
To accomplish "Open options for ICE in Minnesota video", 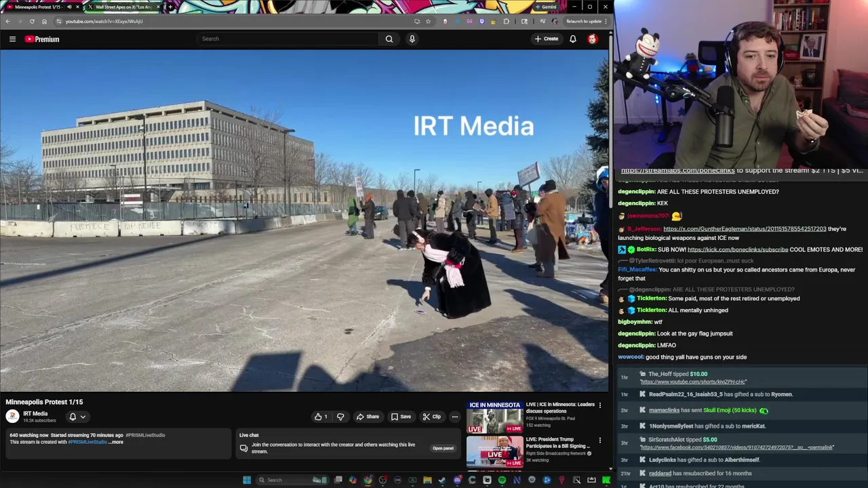I will (x=599, y=405).
